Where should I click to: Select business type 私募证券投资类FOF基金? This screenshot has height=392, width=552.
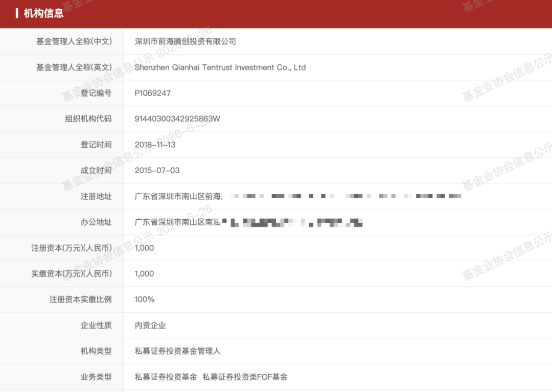(x=245, y=377)
